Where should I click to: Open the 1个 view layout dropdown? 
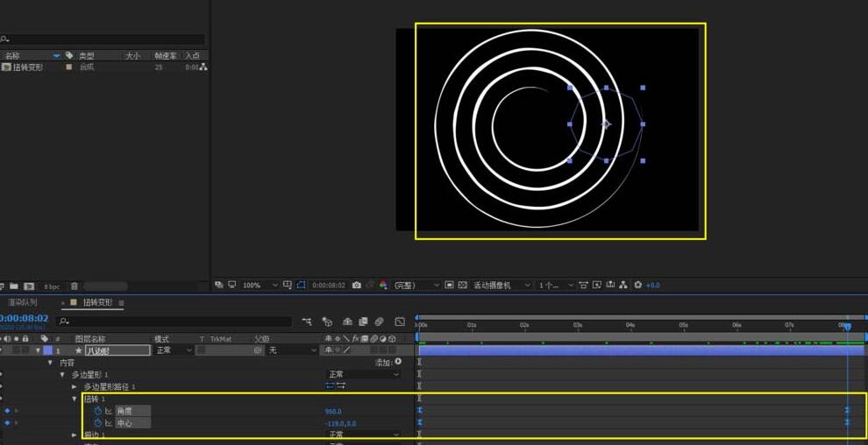tap(556, 286)
